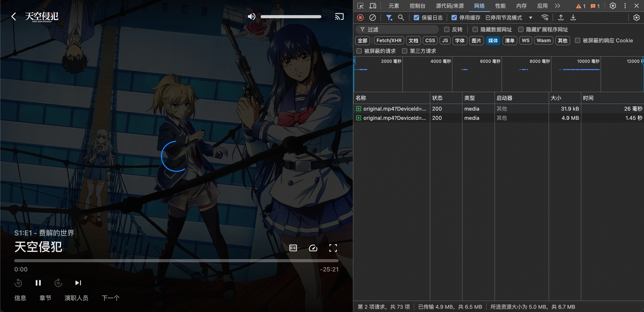
Task: Toggle the device toolbar emulation
Action: pos(373,6)
